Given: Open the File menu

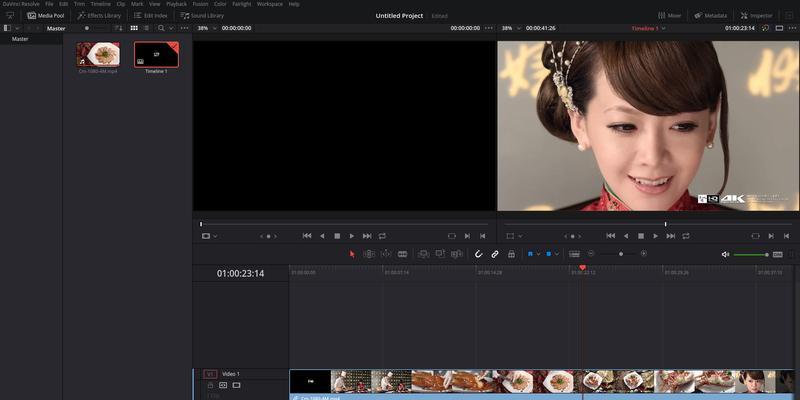Looking at the screenshot, I should (49, 4).
